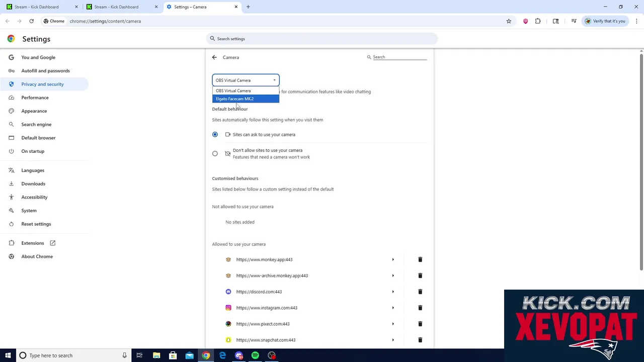Delete the monkey.app camera permission
644x362 pixels.
tap(420, 259)
